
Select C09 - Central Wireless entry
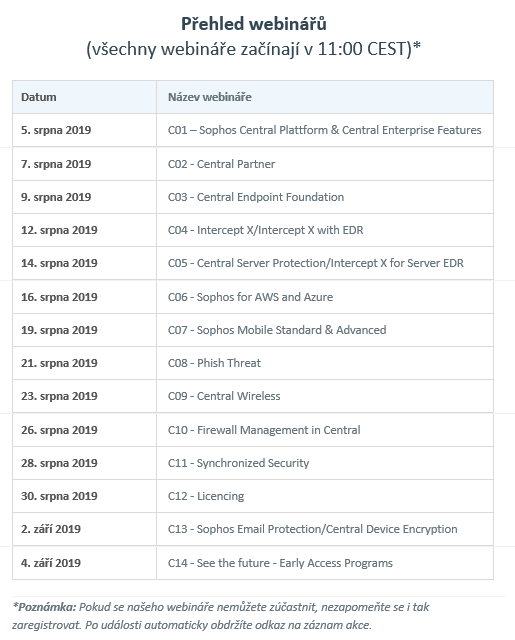(224, 396)
